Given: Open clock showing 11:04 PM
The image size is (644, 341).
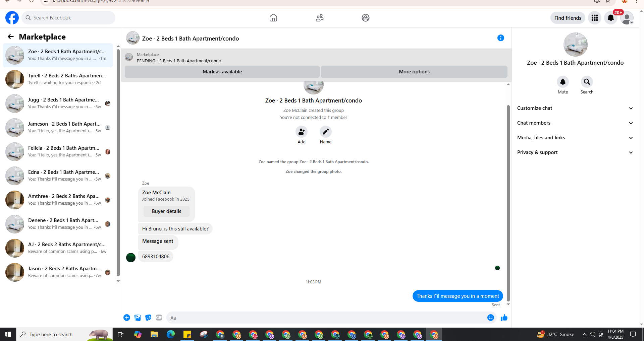Looking at the screenshot, I should [615, 334].
